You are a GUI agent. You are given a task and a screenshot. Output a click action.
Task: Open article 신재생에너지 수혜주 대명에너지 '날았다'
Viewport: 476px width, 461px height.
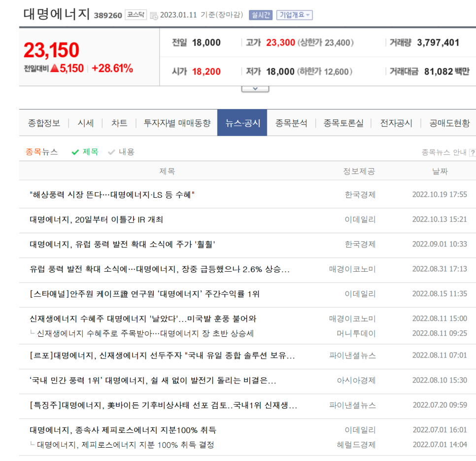[143, 319]
